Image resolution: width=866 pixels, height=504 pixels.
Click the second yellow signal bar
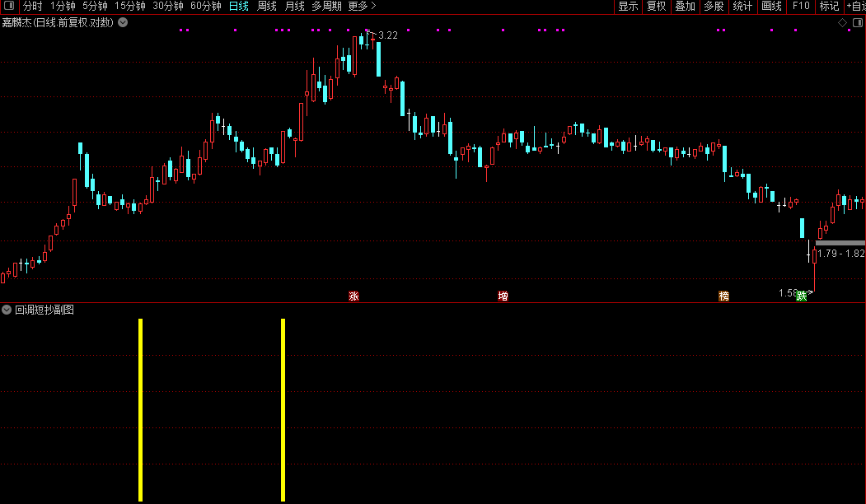coord(283,409)
